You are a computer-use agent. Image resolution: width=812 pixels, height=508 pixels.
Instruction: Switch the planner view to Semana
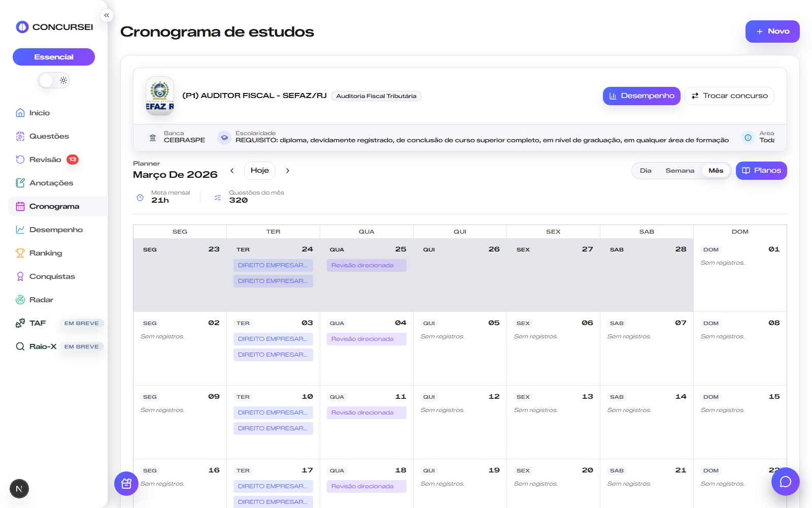680,170
